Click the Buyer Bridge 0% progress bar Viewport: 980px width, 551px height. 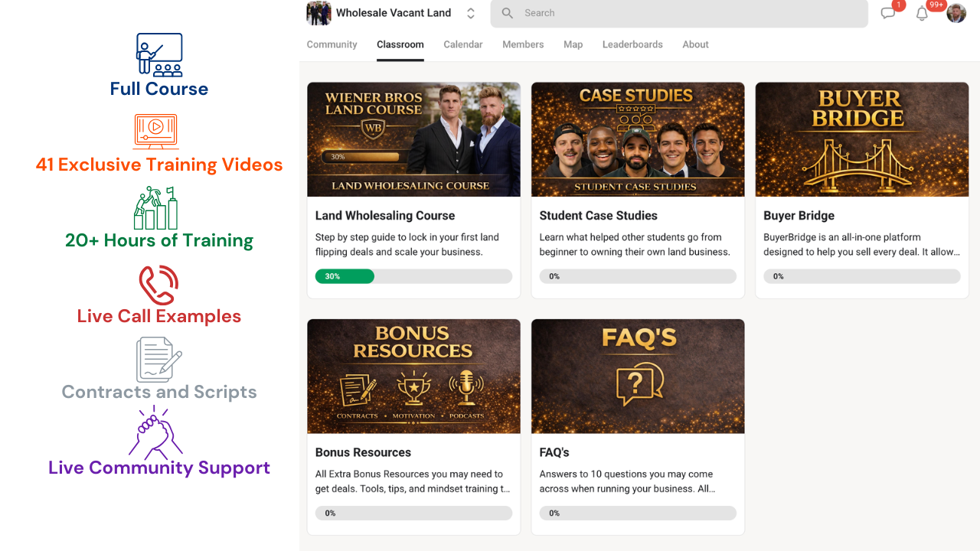[862, 276]
